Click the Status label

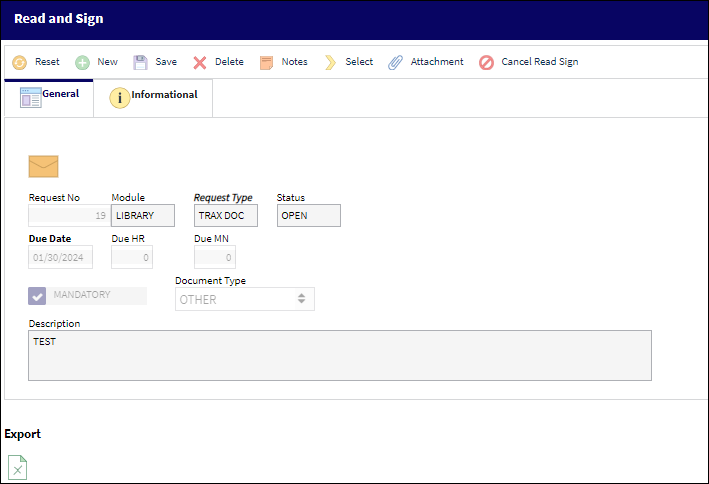click(291, 198)
